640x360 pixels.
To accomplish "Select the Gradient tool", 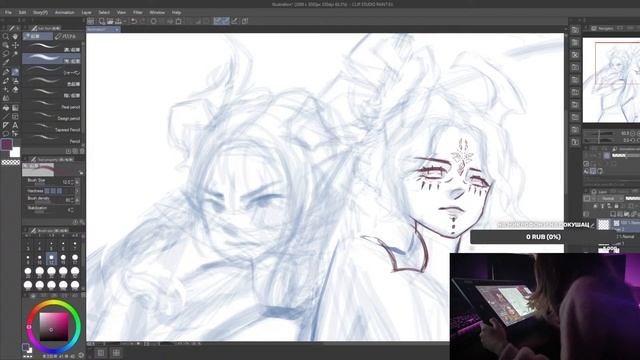I will [16, 108].
